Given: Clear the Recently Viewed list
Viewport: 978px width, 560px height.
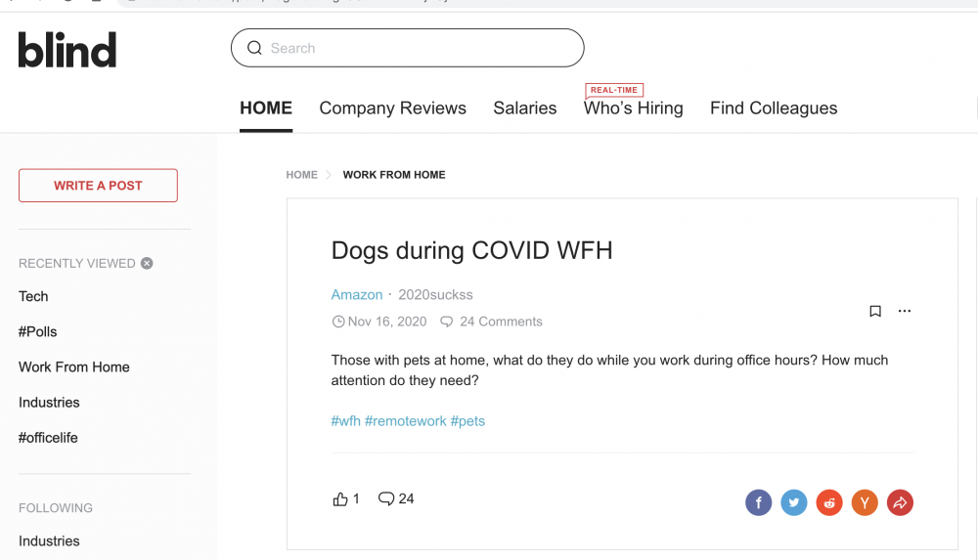Looking at the screenshot, I should pos(147,263).
